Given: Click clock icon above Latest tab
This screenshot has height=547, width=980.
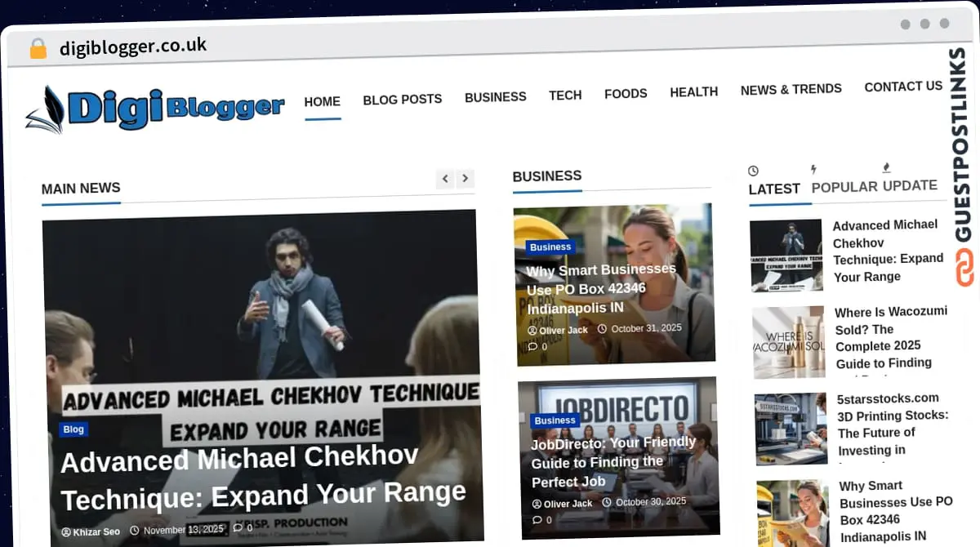Looking at the screenshot, I should point(753,171).
